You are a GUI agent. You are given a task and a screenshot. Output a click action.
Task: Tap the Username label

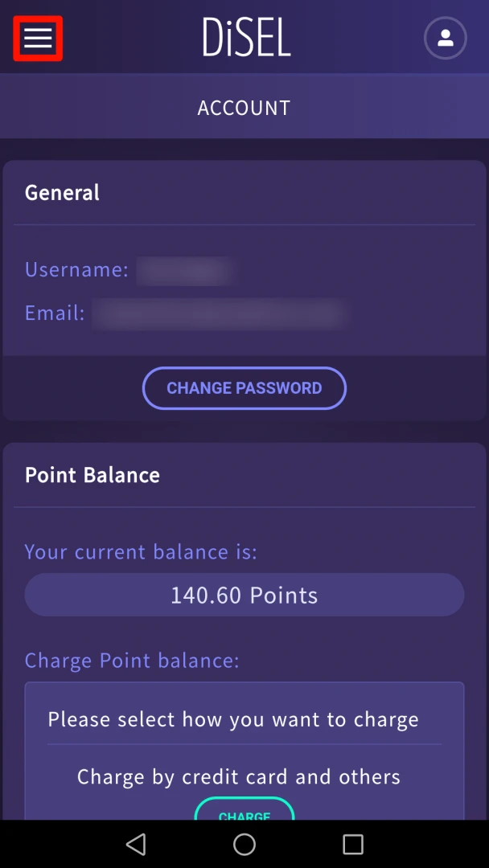[76, 270]
